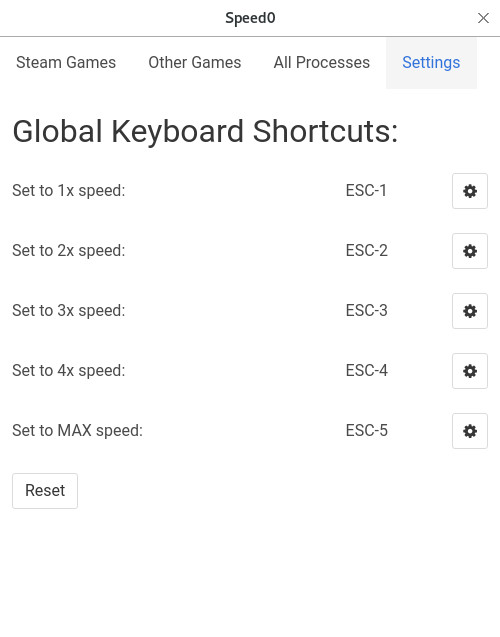Viewport: 500px width, 637px height.
Task: Open gear settings for 1x speed shortcut
Action: [x=470, y=191]
